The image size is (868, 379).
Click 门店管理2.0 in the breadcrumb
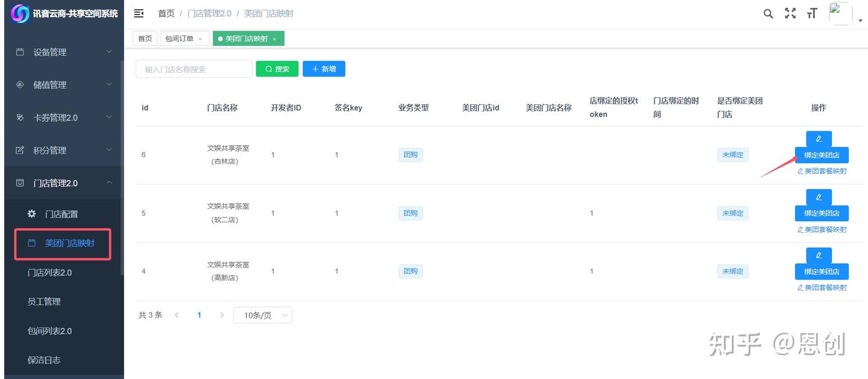[209, 13]
